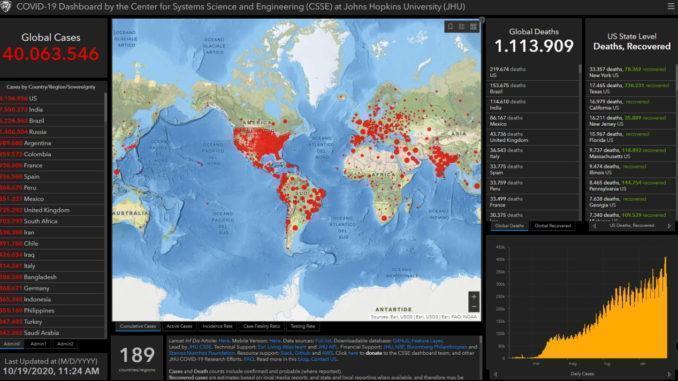Switch to the Admin2 tab
678x381 pixels.
[65, 344]
